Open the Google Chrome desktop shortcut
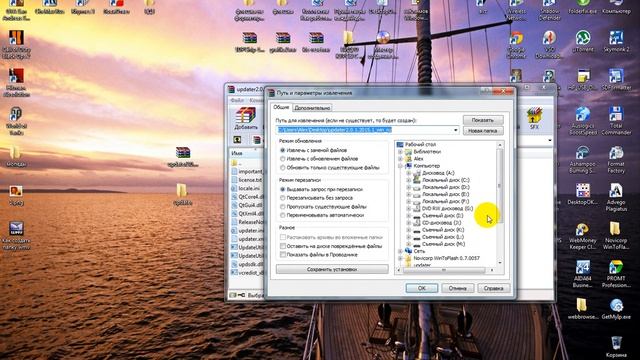 pyautogui.click(x=516, y=45)
